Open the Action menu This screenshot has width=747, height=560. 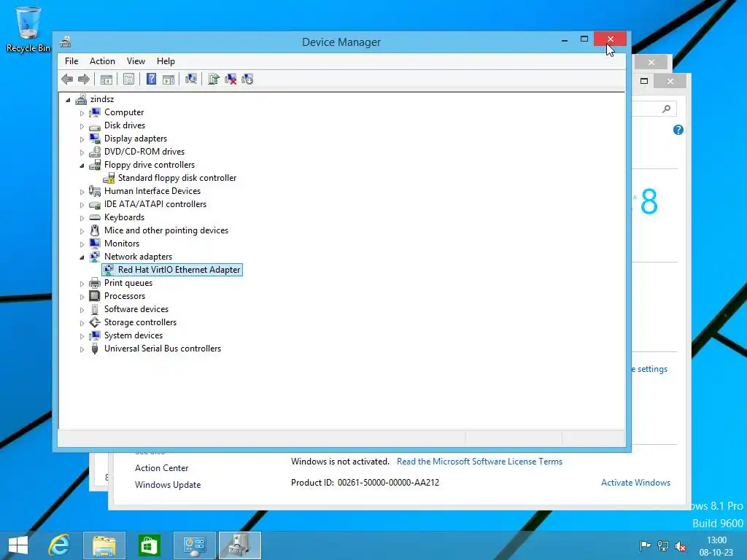(102, 61)
